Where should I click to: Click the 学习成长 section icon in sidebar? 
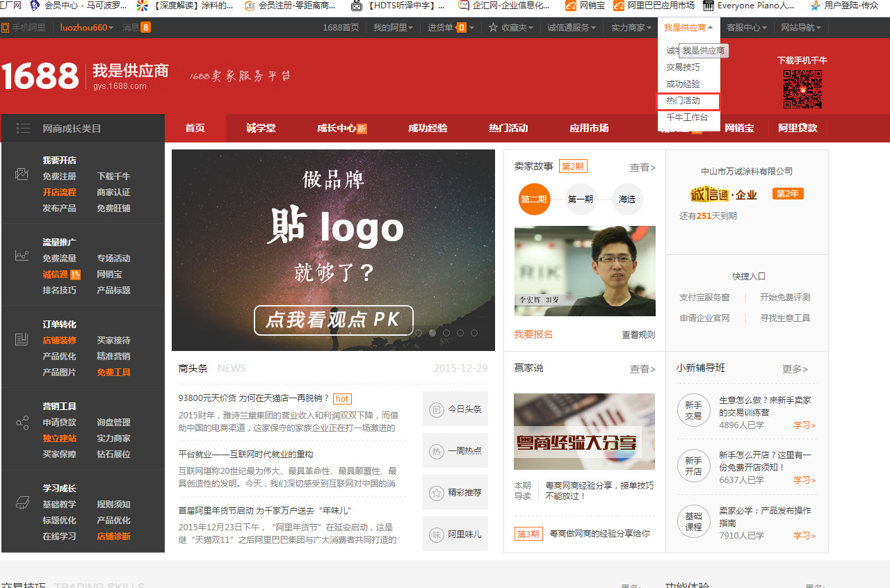click(x=22, y=502)
